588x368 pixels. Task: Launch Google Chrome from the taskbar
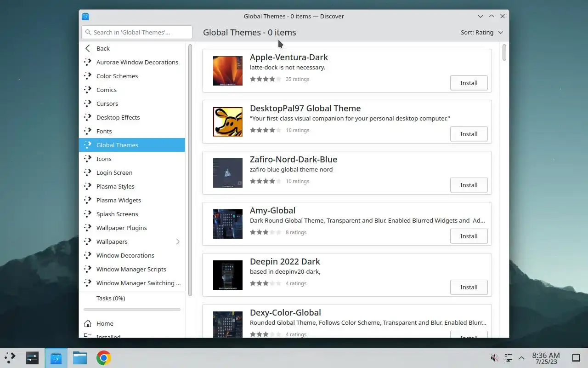104,358
